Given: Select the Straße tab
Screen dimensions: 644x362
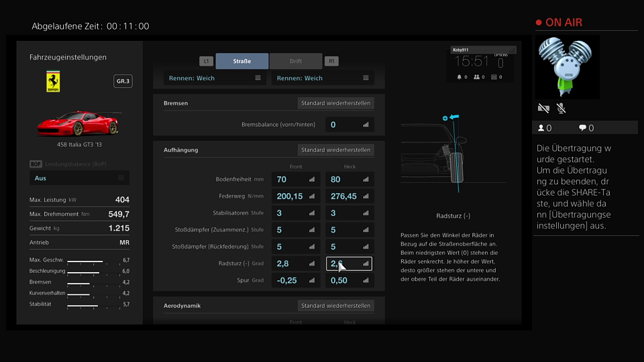Looking at the screenshot, I should [242, 61].
